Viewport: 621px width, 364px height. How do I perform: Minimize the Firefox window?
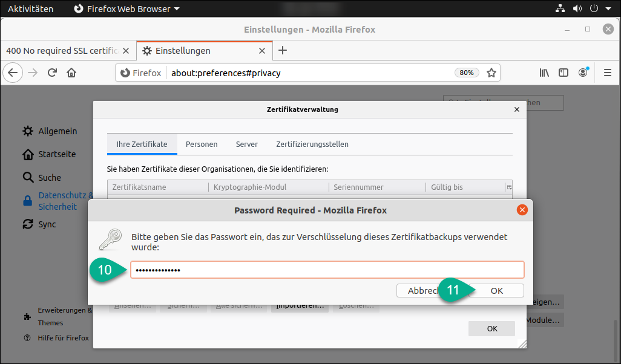(x=567, y=30)
